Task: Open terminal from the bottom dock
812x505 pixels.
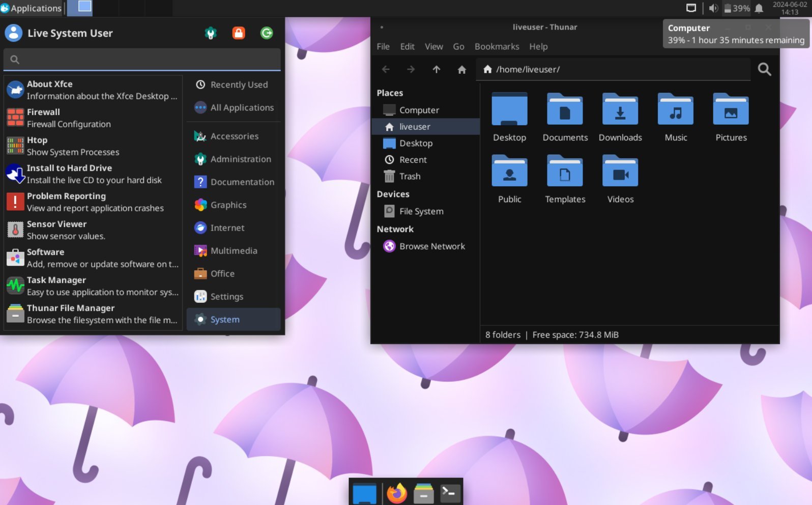Action: click(x=450, y=493)
